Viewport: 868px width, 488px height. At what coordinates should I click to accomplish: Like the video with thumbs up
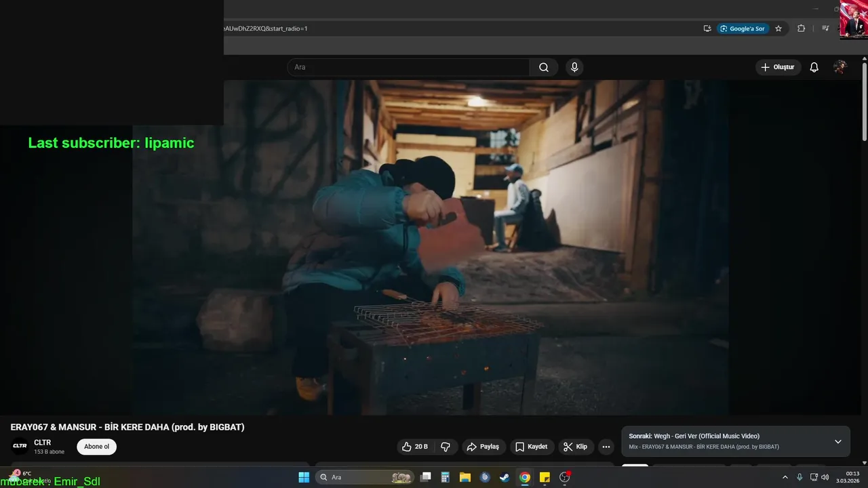[x=415, y=447]
